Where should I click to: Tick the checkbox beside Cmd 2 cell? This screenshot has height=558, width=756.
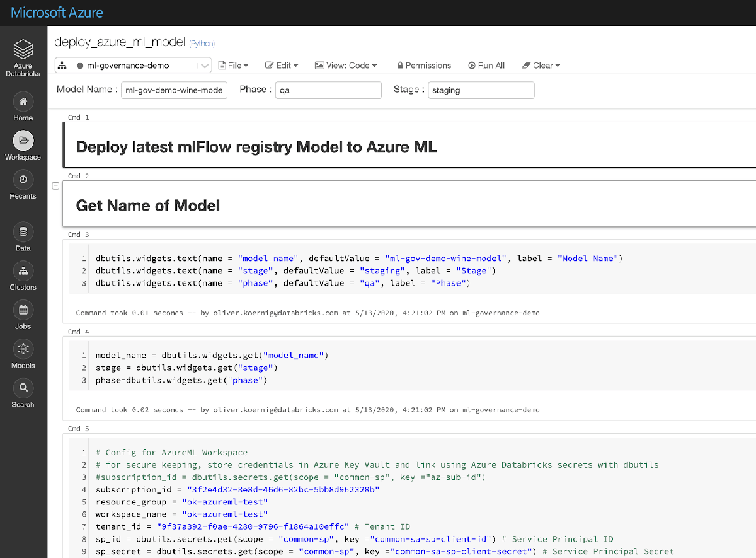point(55,186)
